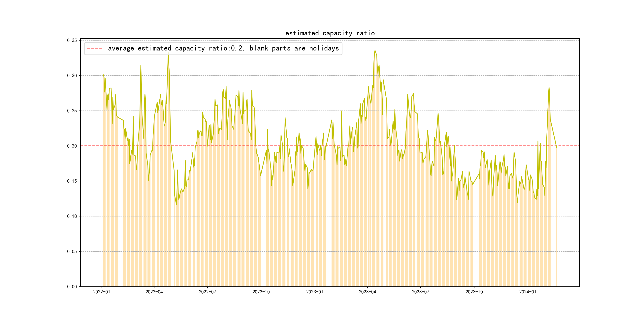Click the chart title 'estimated capacity ratio'

pyautogui.click(x=330, y=33)
